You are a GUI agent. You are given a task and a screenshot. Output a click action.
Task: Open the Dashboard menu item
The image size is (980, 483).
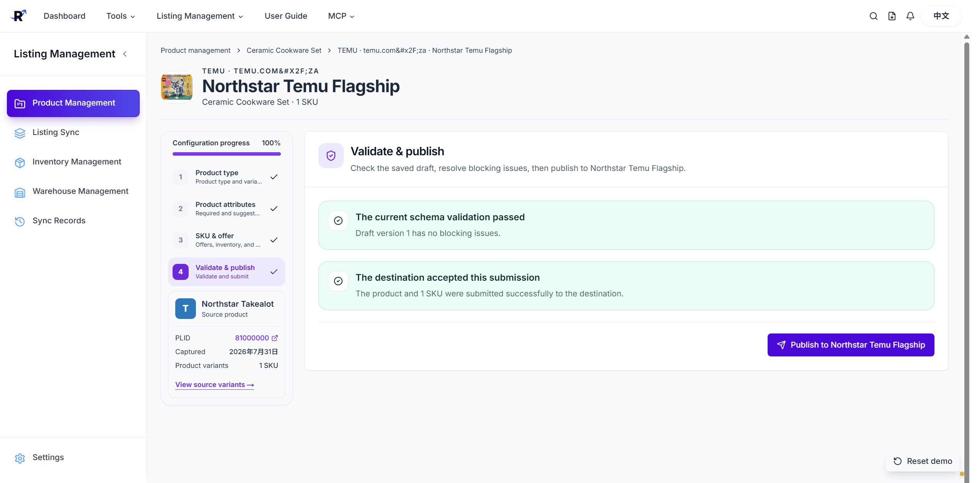[x=64, y=16]
